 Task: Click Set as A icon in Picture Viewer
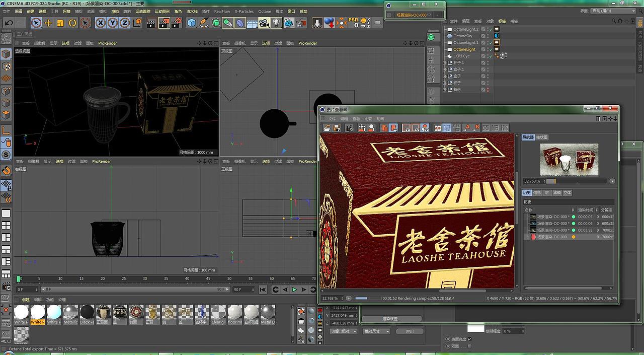point(466,128)
